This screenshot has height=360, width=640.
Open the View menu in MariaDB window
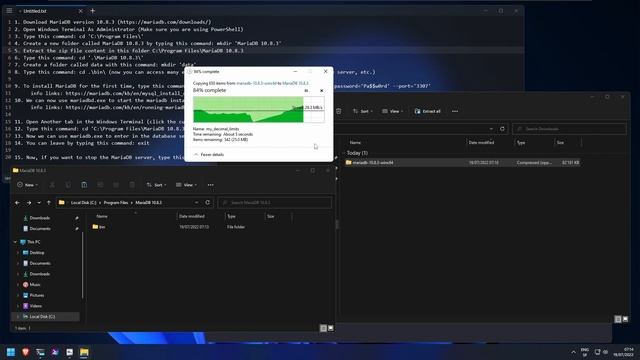(186, 185)
